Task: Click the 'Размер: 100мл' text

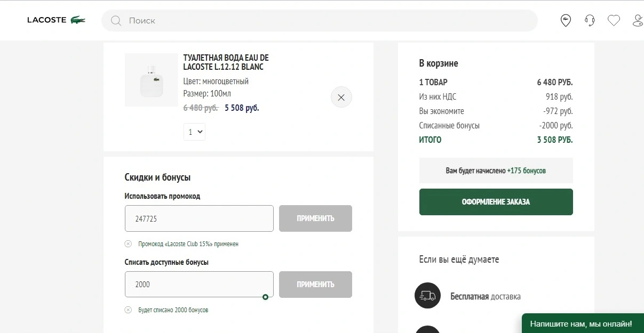Action: (207, 94)
